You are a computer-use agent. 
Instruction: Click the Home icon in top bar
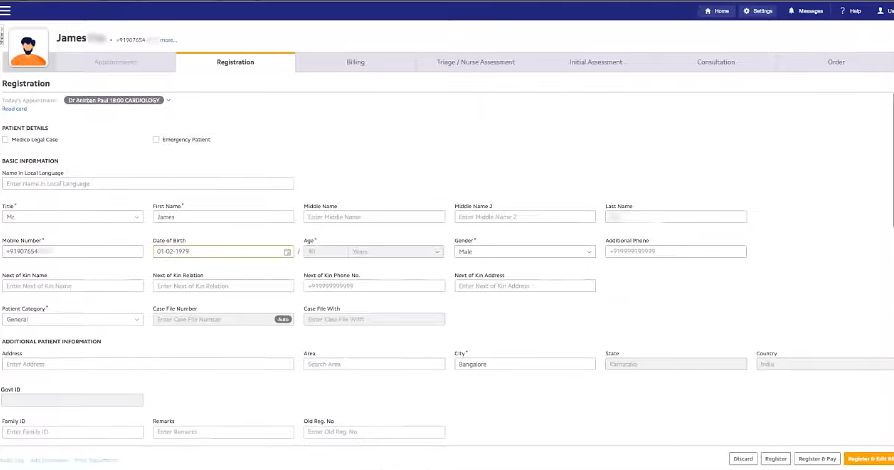(708, 11)
